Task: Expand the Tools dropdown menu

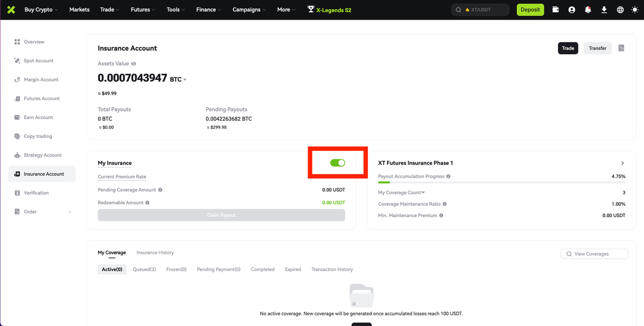Action: (x=176, y=10)
